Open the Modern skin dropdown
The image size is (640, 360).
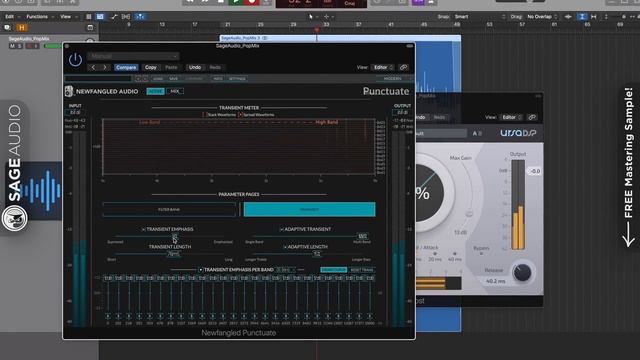click(x=393, y=78)
